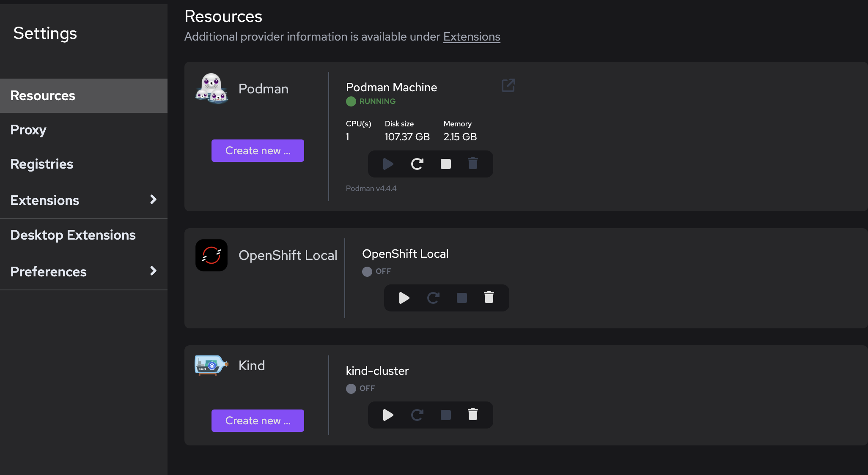Viewport: 868px width, 475px height.
Task: Start the OpenShift Local instance
Action: (x=404, y=298)
